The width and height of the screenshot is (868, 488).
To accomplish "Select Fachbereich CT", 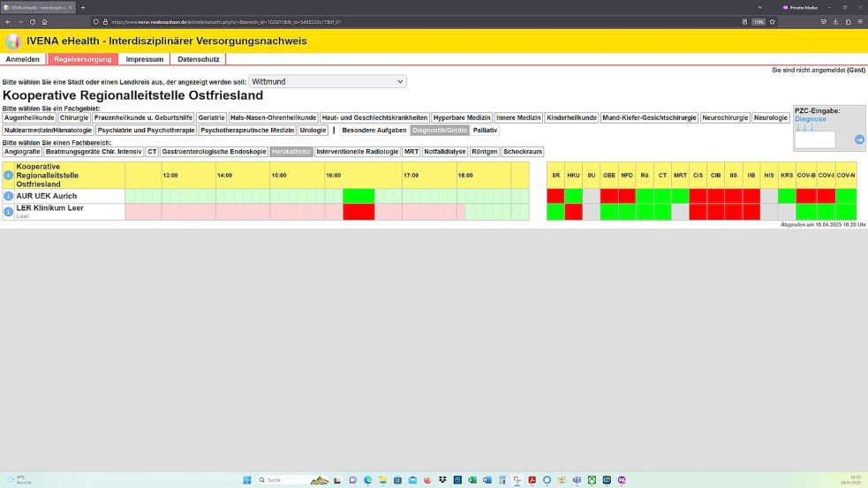I will [152, 152].
